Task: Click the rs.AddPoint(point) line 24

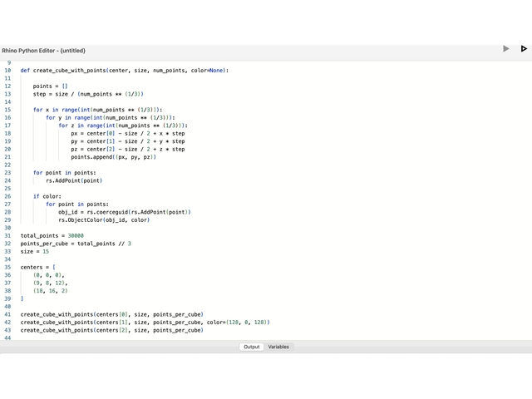Action: [74, 180]
